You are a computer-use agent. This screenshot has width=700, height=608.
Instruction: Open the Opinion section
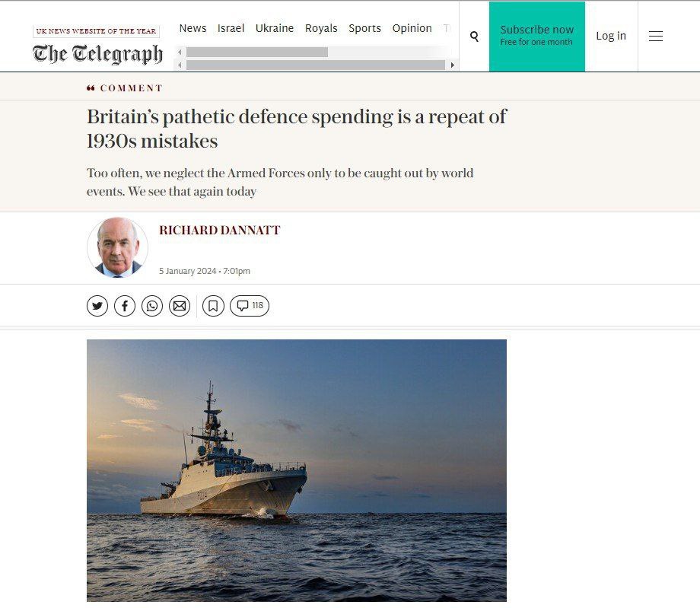coord(412,28)
